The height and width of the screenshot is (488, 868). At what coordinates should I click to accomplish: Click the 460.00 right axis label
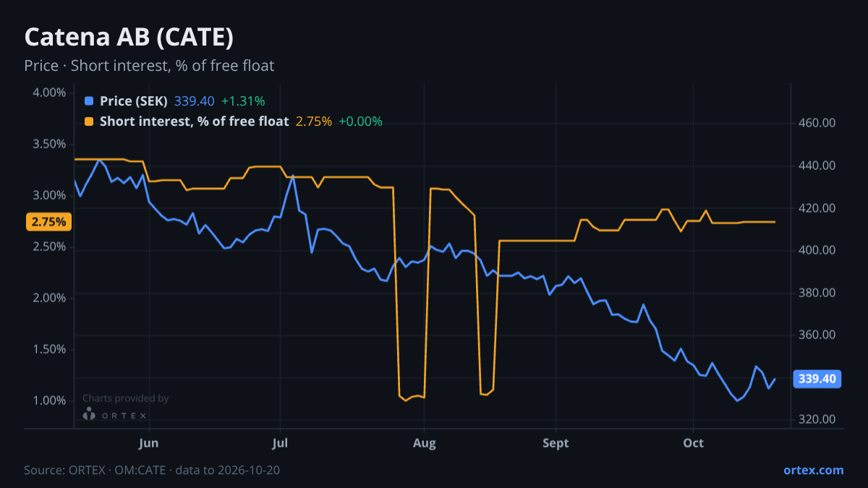[817, 124]
